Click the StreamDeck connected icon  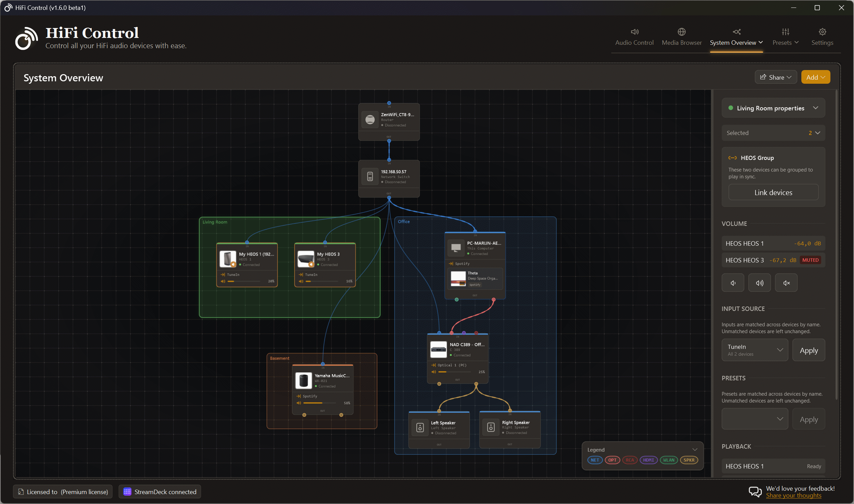[x=127, y=492]
